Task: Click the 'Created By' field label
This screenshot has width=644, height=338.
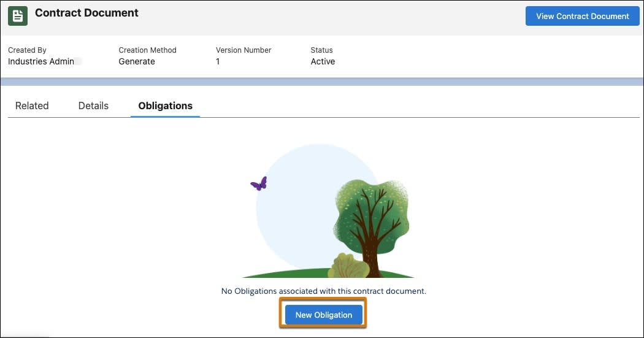Action: (x=27, y=50)
